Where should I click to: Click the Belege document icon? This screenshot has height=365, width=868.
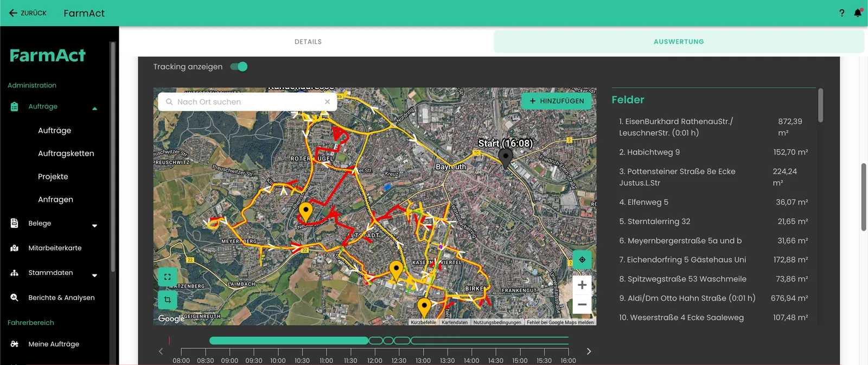(15, 223)
